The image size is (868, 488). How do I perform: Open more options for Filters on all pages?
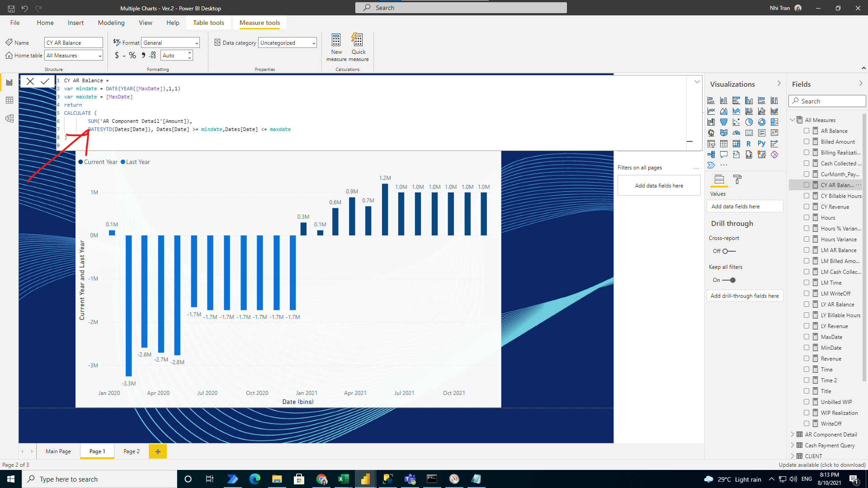pyautogui.click(x=696, y=168)
